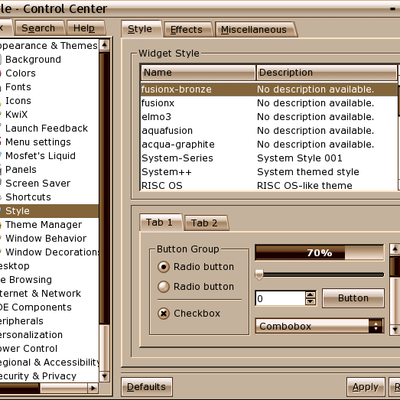Viewport: 400px width, 400px height.
Task: Select the elmo3 widget style
Action: click(269, 117)
